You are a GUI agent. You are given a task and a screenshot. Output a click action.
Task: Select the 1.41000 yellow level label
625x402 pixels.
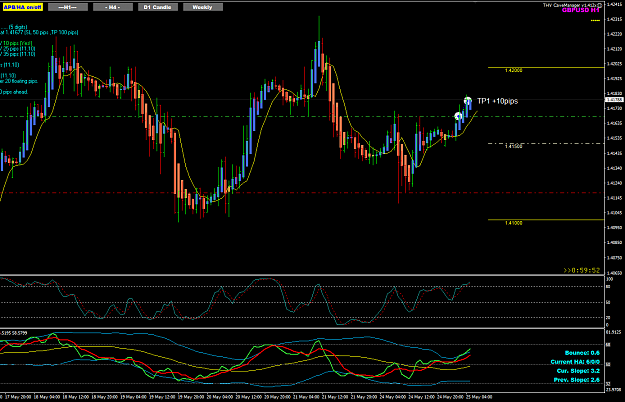tap(513, 223)
